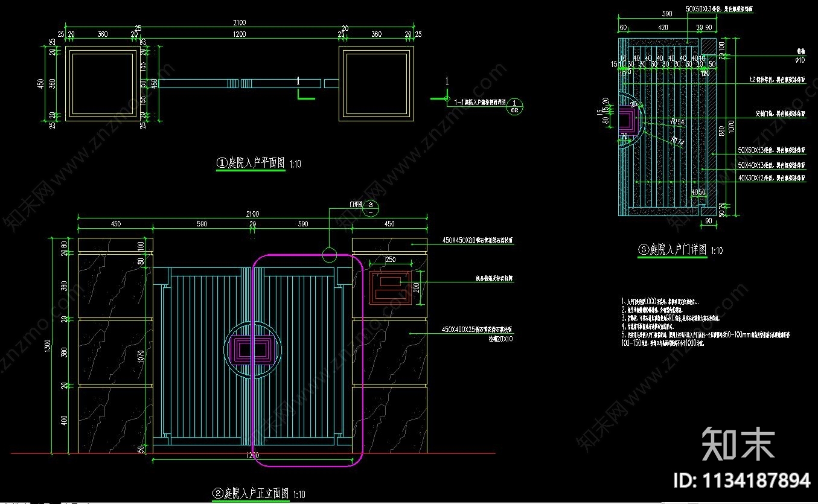This screenshot has height=504, width=818.
Task: Pick the 1200 opening dimension in the plan view
Action: coord(240,34)
